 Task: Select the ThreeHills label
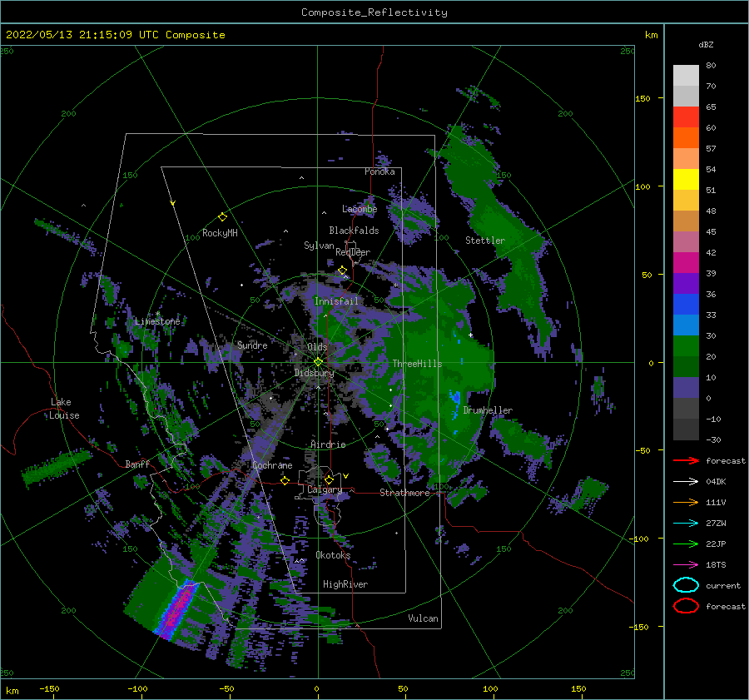pos(417,364)
